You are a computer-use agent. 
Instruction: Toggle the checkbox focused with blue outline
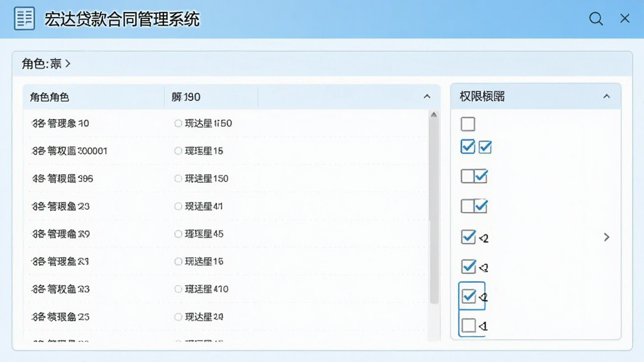point(469,296)
